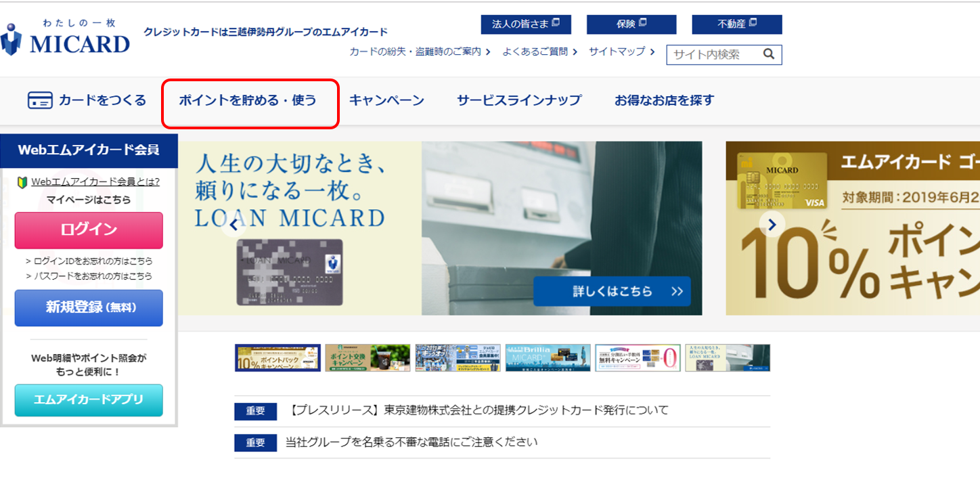Open サービスラインナップ menu

(x=519, y=101)
